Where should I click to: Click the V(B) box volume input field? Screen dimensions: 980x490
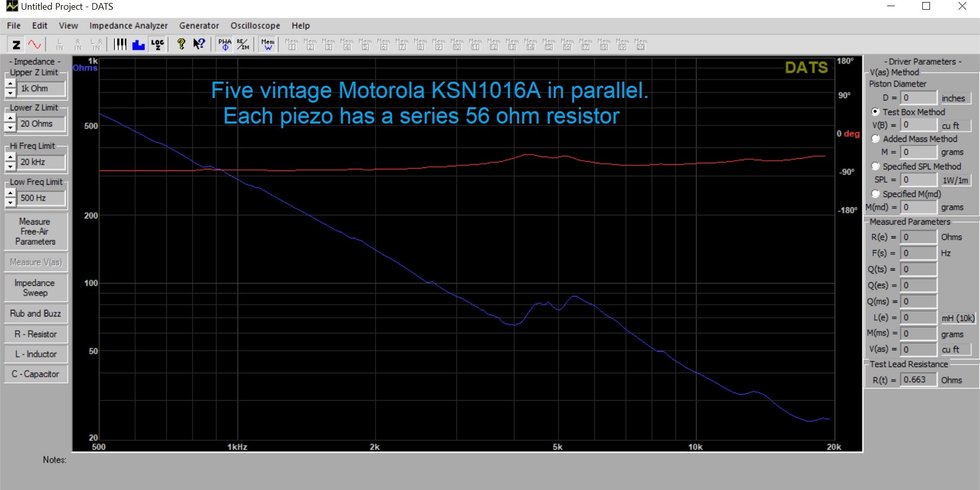918,125
